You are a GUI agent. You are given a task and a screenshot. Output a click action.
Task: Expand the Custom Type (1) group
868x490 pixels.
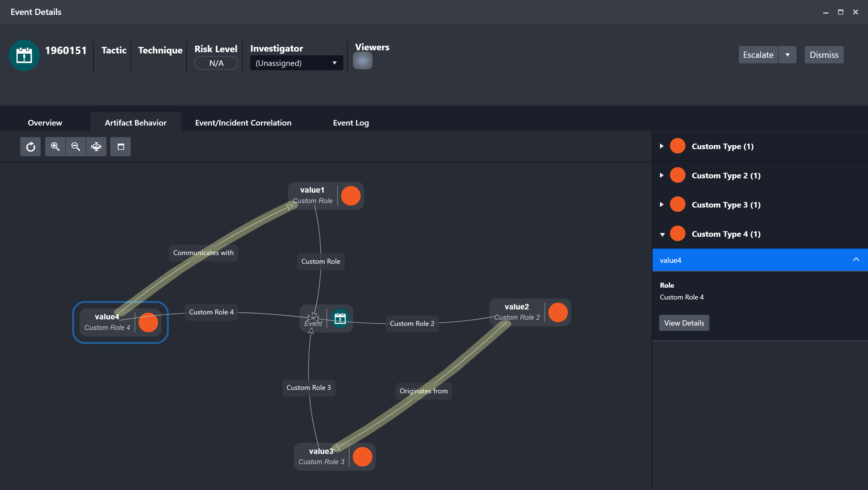[662, 146]
